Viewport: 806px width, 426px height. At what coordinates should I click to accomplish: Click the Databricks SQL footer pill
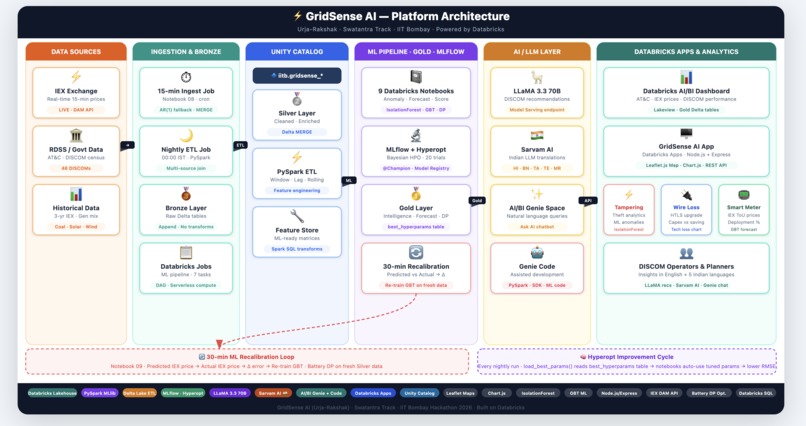click(x=756, y=393)
